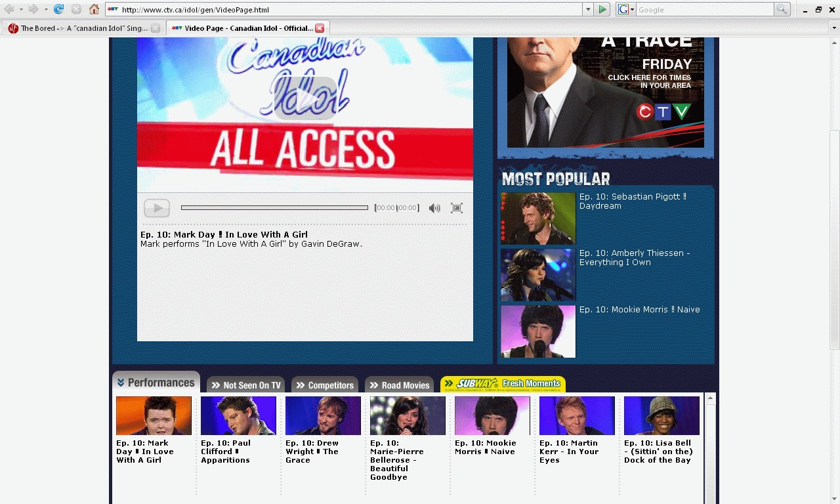This screenshot has height=504, width=840.
Task: Select the Performances tab
Action: click(156, 383)
